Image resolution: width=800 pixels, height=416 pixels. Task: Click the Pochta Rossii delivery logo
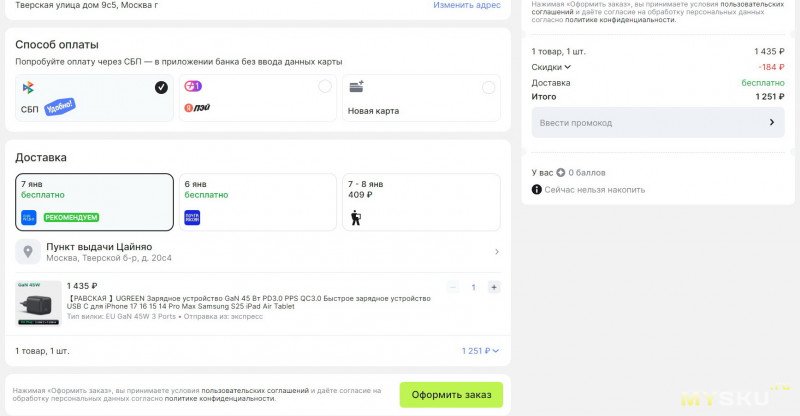click(192, 217)
